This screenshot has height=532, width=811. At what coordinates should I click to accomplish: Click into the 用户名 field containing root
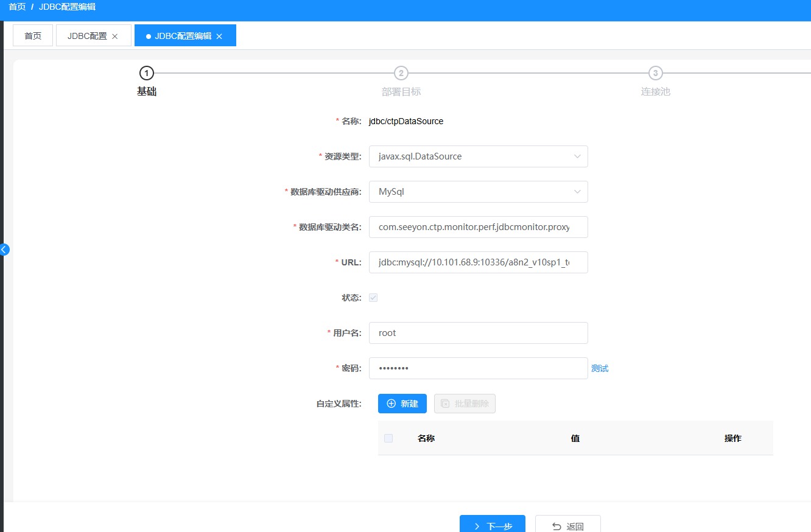coord(478,333)
